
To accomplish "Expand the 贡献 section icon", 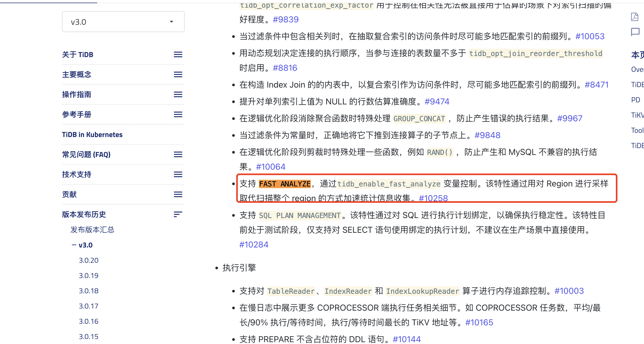I will (178, 194).
